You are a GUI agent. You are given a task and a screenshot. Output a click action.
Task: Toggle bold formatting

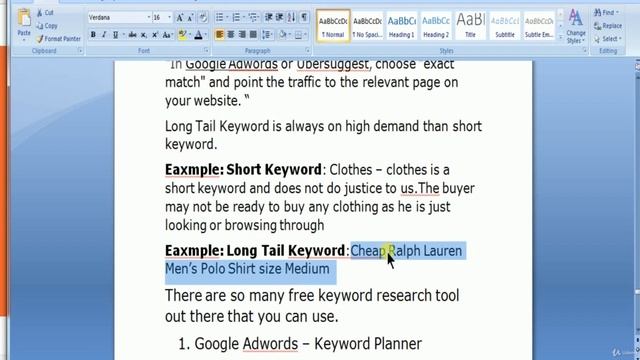pos(93,35)
